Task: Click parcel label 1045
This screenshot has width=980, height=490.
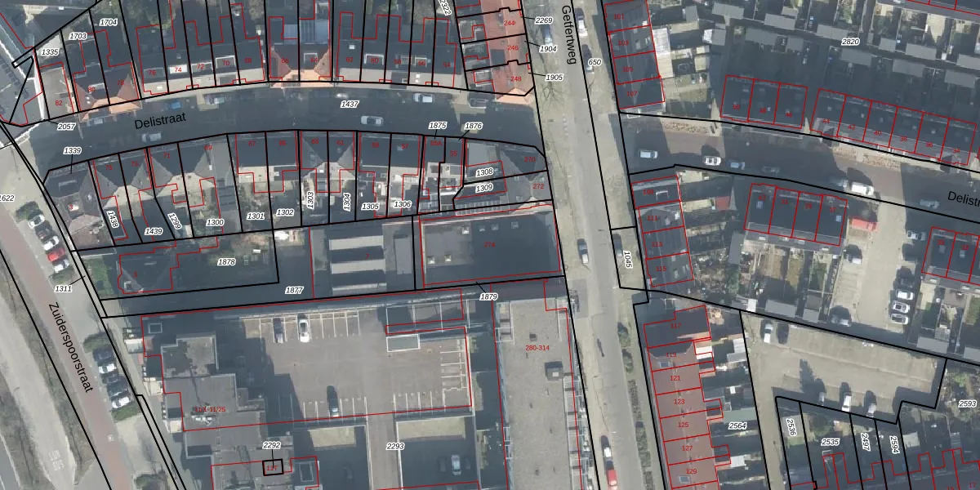Action: coord(627,260)
